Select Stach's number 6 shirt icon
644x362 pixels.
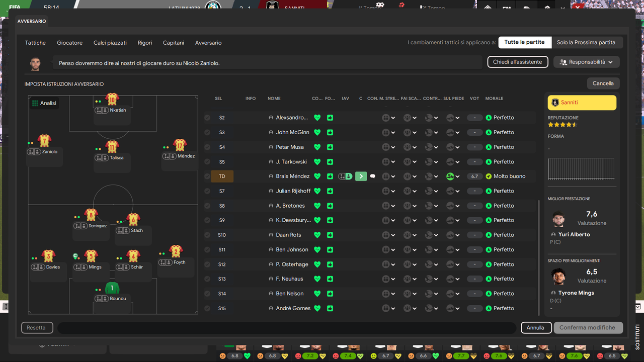click(x=133, y=219)
